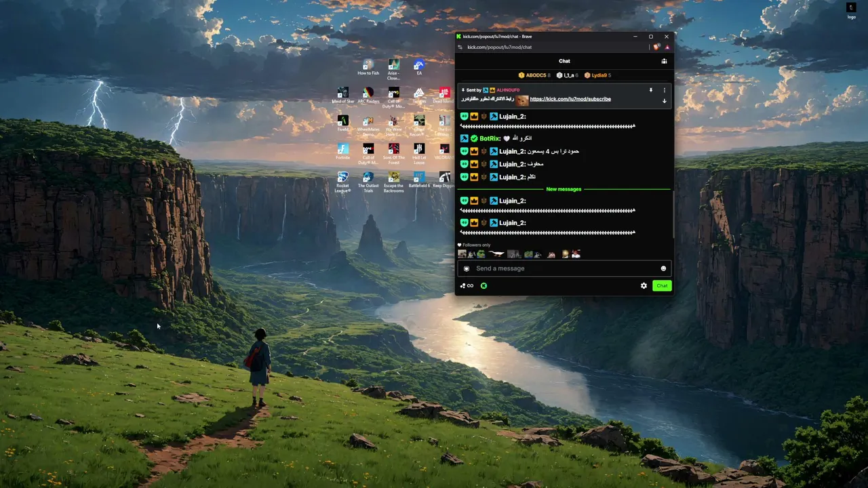
Task: Open the gift leaderboard icon in chat header
Action: (664, 61)
